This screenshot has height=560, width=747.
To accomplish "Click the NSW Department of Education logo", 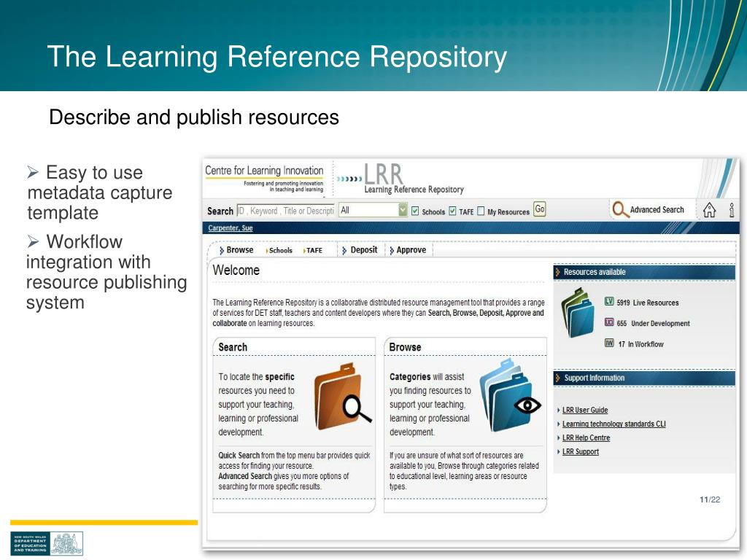I will point(47,543).
